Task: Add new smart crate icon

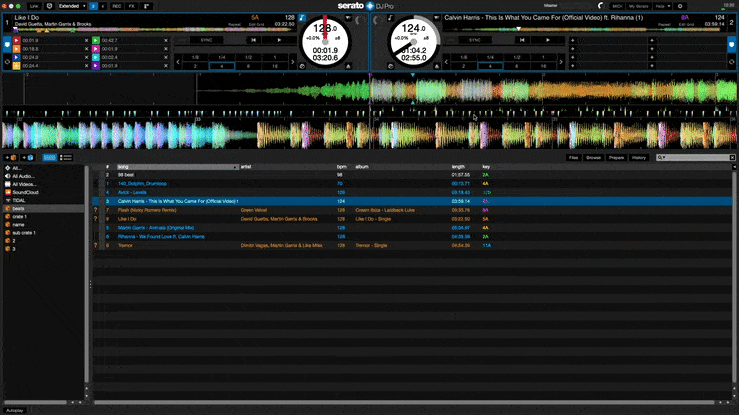Action: coord(27,158)
